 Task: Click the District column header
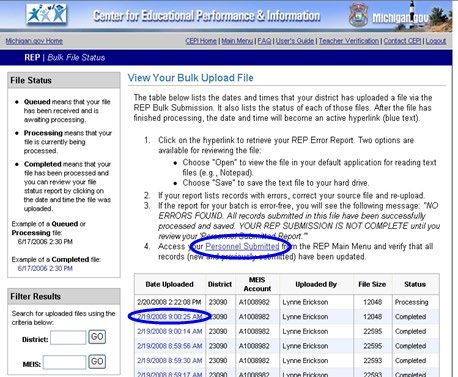(x=220, y=284)
